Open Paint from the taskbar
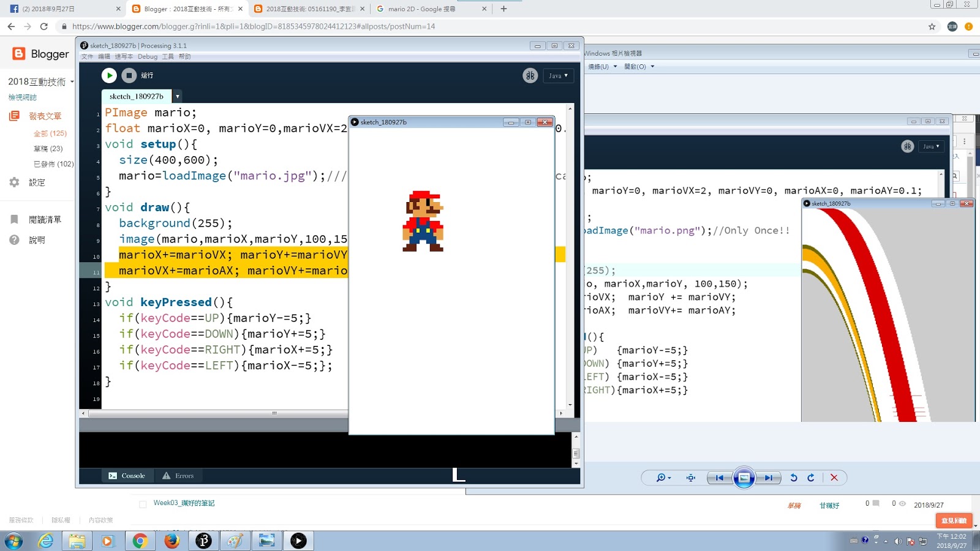The height and width of the screenshot is (551, 980). (235, 541)
